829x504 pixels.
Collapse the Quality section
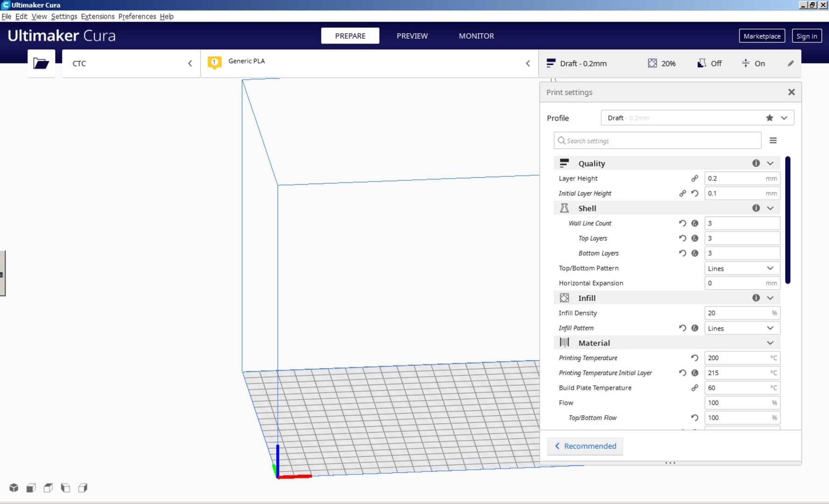770,163
